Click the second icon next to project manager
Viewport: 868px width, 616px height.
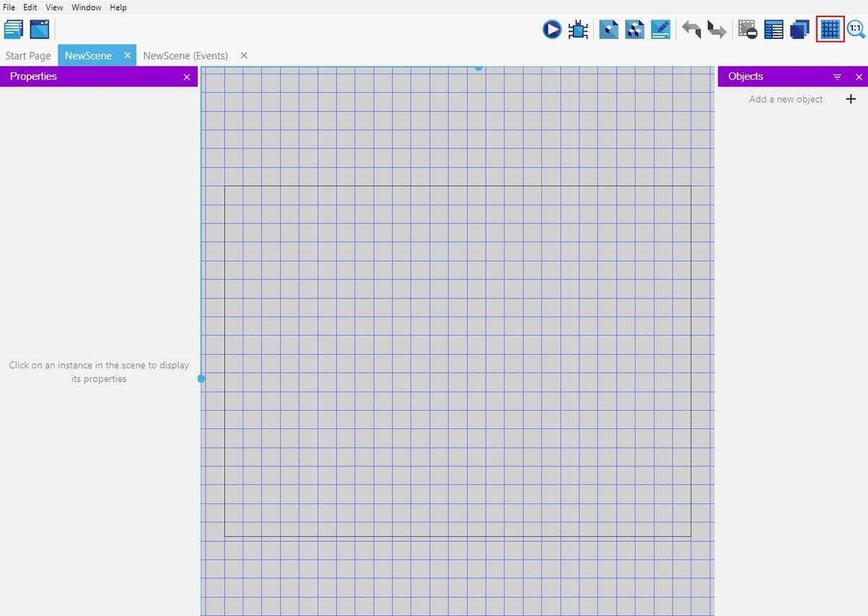coord(40,30)
